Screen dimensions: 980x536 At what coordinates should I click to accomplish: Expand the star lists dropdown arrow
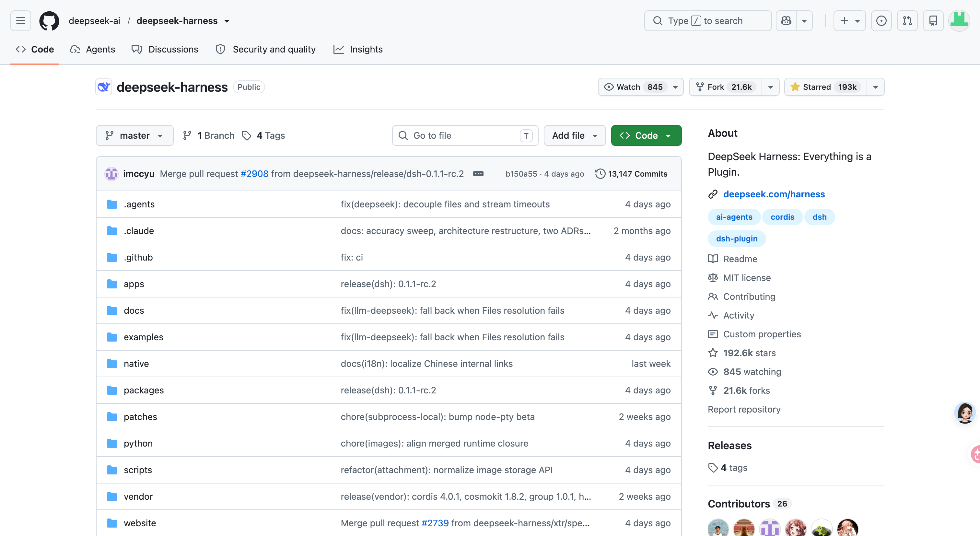pyautogui.click(x=875, y=87)
